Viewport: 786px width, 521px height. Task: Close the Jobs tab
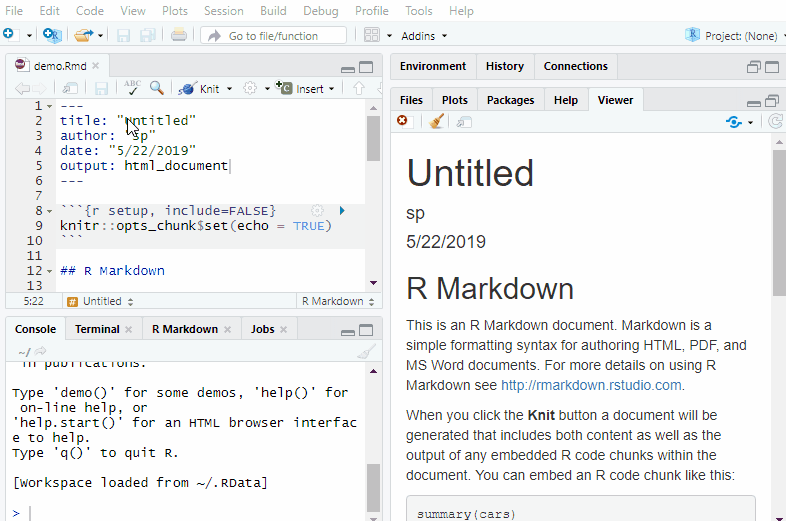coord(283,329)
